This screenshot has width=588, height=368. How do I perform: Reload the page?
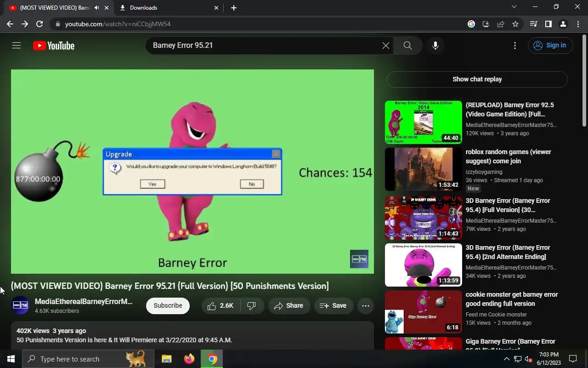[x=40, y=24]
